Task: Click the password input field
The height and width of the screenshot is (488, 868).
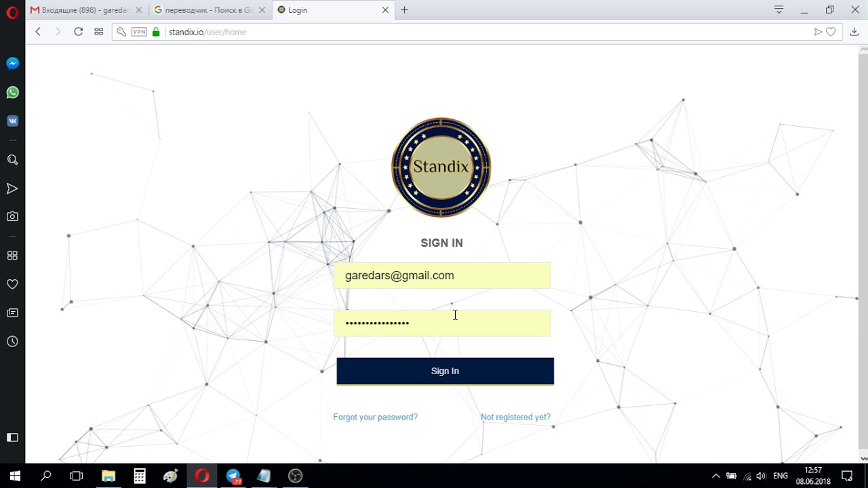Action: (442, 323)
